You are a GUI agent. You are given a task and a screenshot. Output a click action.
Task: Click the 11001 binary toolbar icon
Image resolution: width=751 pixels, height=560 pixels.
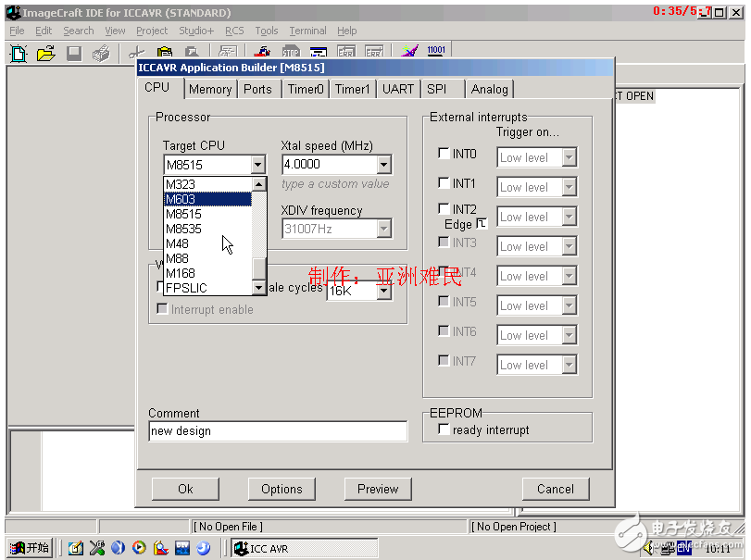[436, 52]
